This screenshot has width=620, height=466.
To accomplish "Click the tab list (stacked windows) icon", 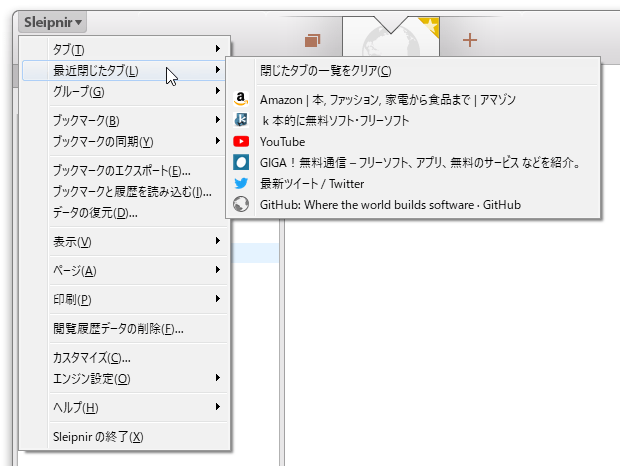I will [312, 40].
